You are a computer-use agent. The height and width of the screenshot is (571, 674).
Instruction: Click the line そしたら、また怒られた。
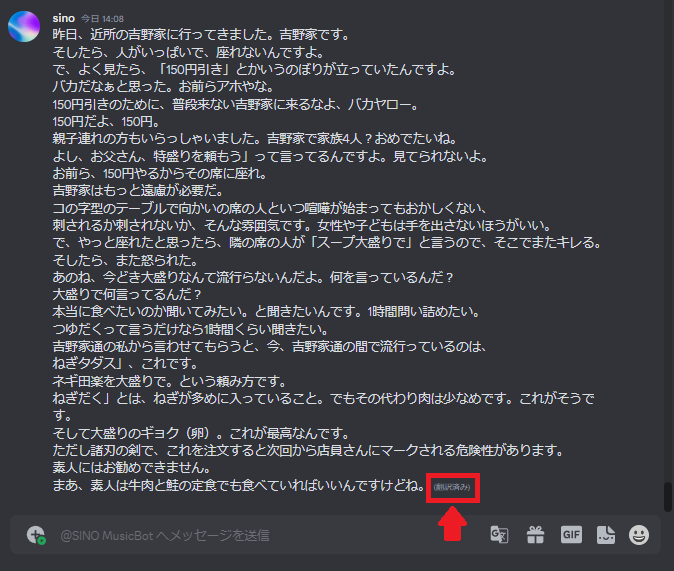(126, 260)
